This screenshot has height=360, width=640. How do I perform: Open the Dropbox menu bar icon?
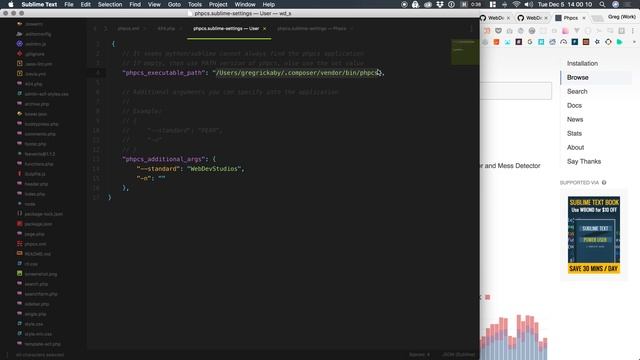pyautogui.click(x=440, y=4)
